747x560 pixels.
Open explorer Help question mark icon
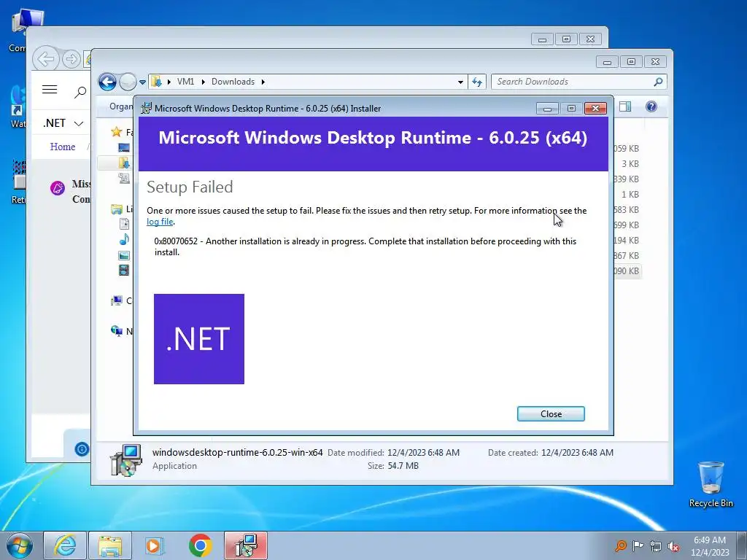[x=651, y=106]
